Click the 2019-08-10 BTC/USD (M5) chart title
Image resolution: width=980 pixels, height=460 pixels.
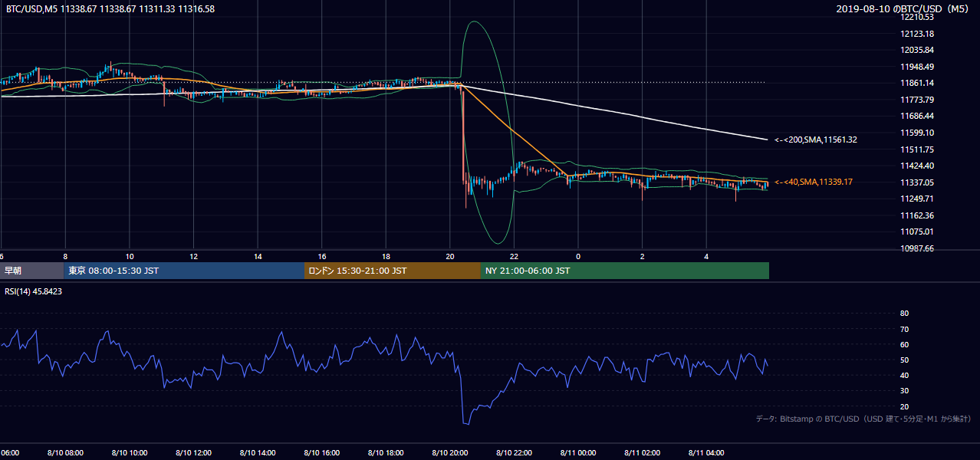[x=903, y=8]
